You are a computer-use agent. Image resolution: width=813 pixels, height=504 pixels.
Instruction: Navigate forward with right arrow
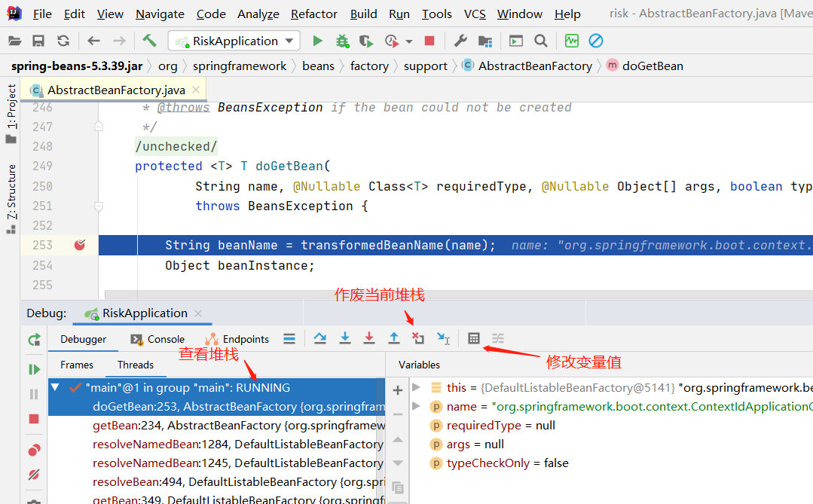[x=119, y=41]
